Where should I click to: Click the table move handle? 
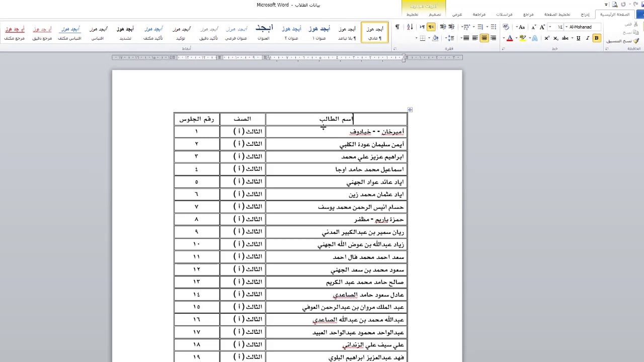[410, 110]
